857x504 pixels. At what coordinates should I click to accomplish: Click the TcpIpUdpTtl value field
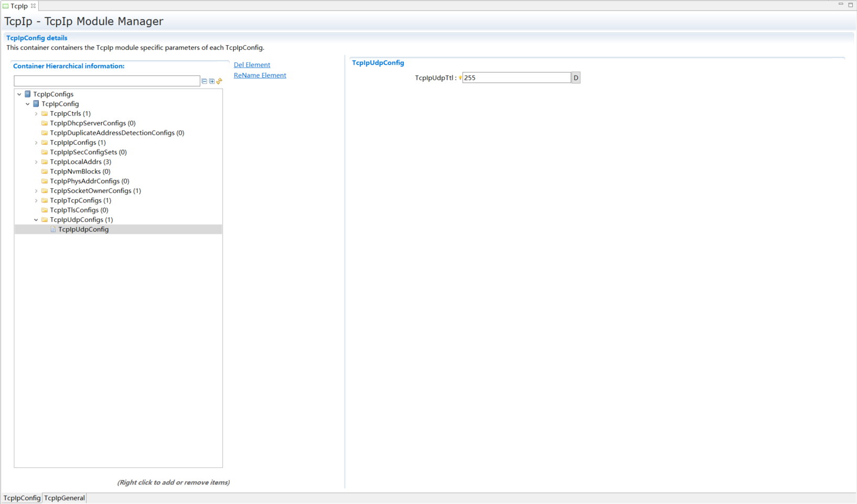point(516,78)
